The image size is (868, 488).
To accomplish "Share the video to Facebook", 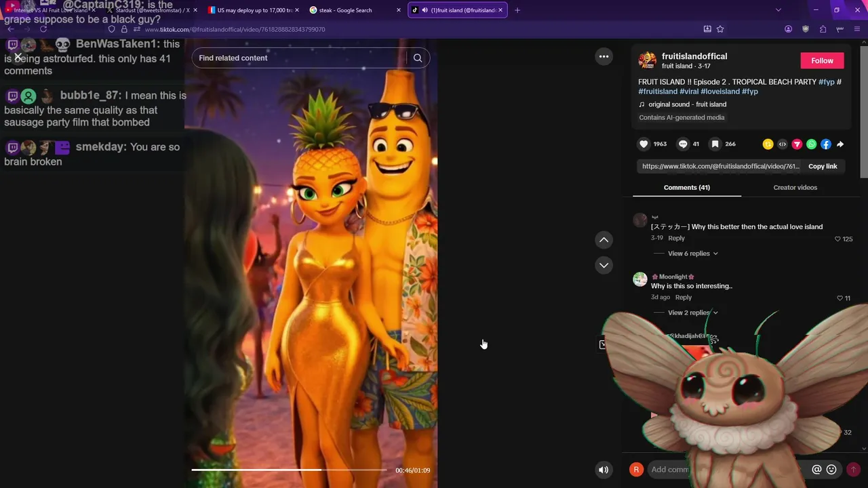I will pyautogui.click(x=825, y=144).
